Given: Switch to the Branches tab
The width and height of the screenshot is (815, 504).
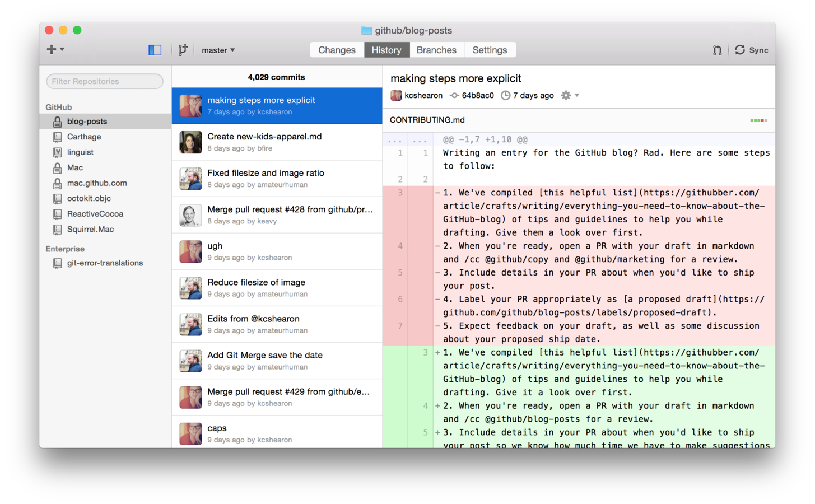Looking at the screenshot, I should (436, 50).
